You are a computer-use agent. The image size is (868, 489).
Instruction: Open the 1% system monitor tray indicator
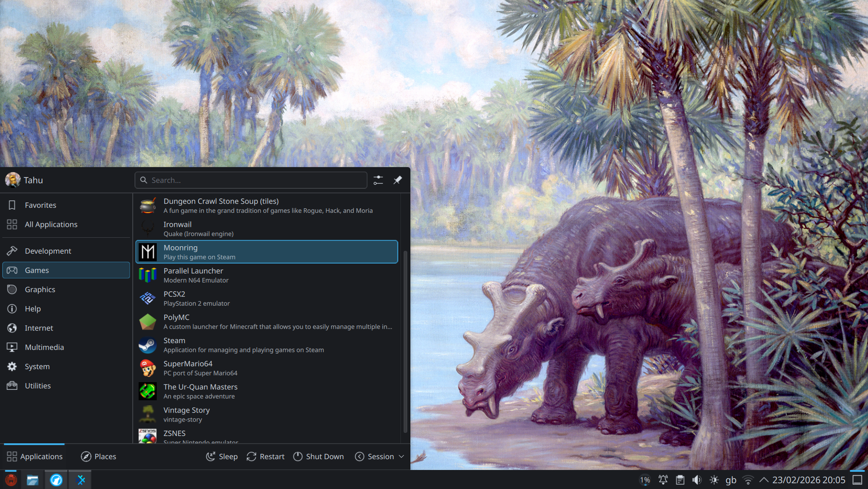[x=645, y=480]
